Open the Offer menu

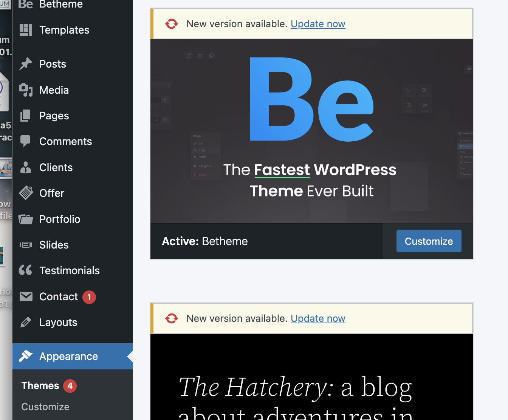pyautogui.click(x=73, y=193)
